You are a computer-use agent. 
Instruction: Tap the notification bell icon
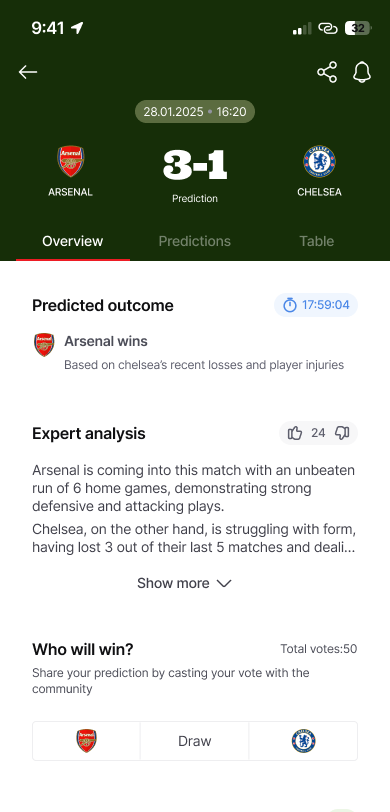(x=362, y=72)
